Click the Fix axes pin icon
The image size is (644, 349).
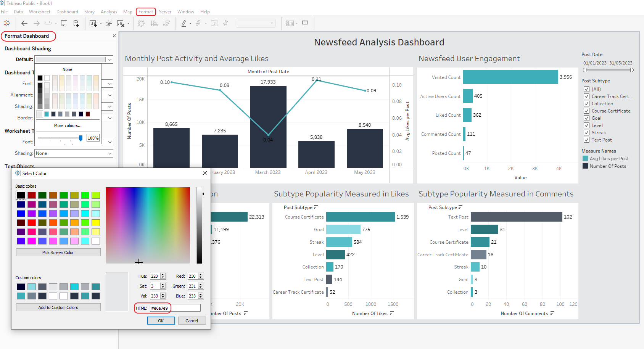[225, 23]
